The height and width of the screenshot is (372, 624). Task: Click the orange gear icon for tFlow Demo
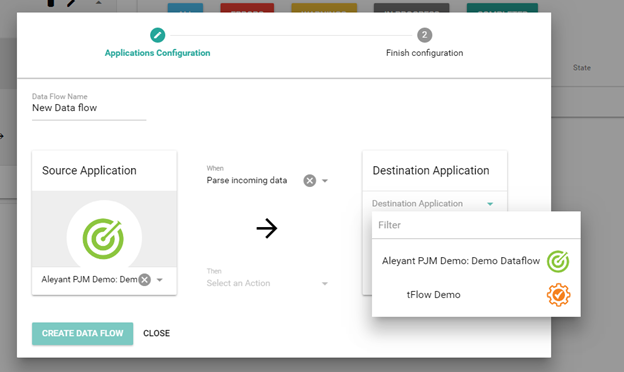(x=558, y=295)
